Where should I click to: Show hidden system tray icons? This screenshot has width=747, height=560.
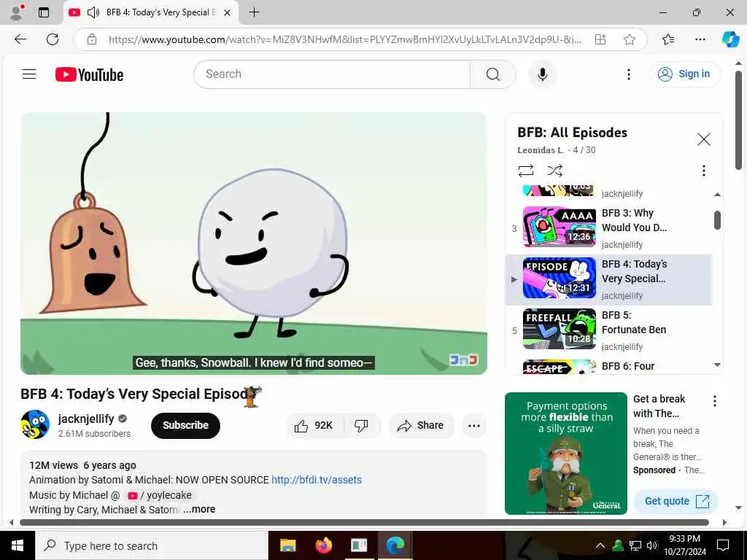(x=600, y=545)
